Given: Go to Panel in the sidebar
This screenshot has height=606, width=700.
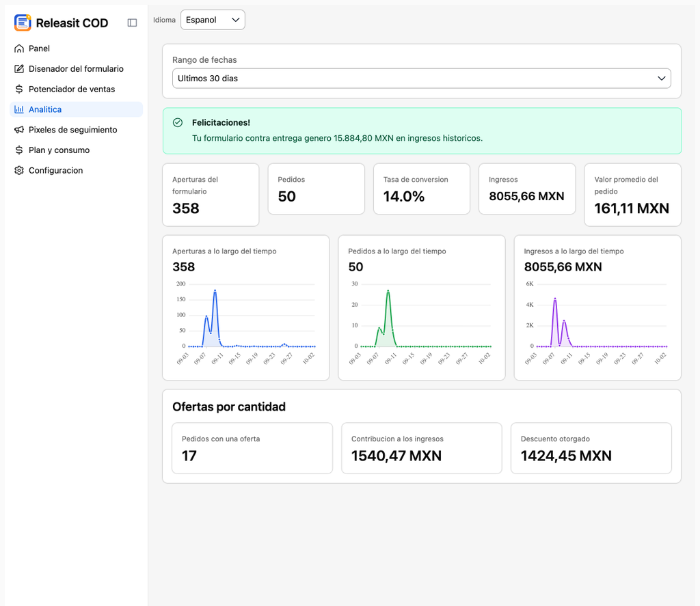Looking at the screenshot, I should pos(76,49).
